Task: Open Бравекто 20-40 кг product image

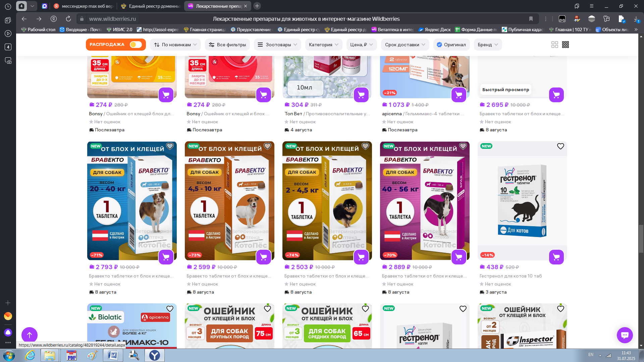Action: pyautogui.click(x=132, y=201)
